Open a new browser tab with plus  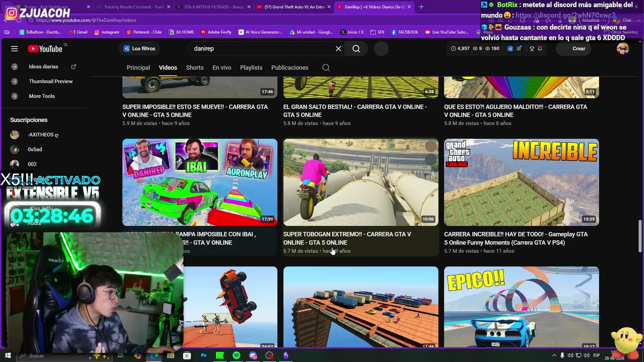click(x=421, y=7)
